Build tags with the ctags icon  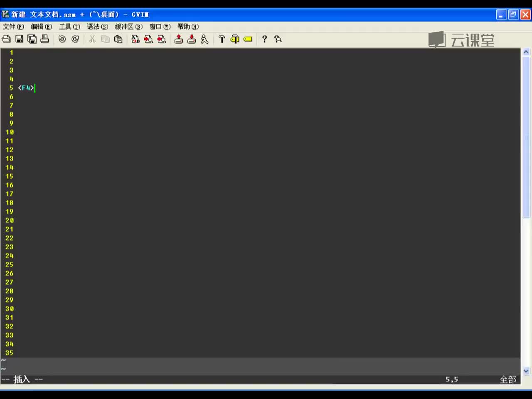pos(235,39)
